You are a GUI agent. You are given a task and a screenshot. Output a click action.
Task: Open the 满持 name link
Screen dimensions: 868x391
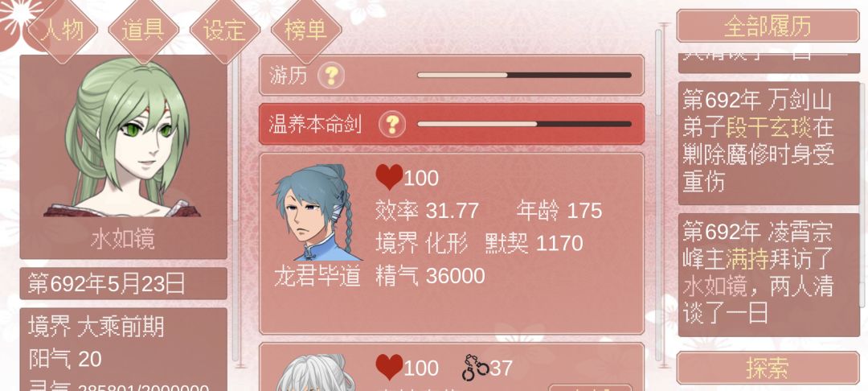tap(746, 258)
